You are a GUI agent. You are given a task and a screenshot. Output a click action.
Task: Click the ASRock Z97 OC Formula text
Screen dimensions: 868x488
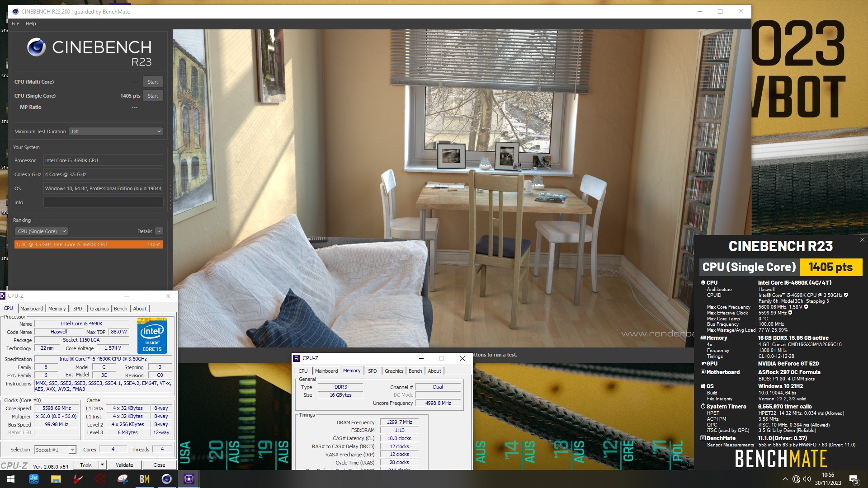(x=789, y=372)
